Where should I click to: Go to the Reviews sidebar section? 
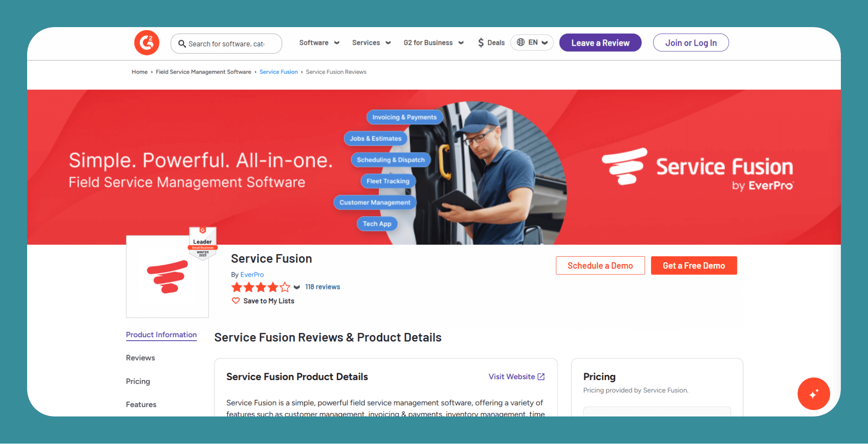(x=140, y=358)
